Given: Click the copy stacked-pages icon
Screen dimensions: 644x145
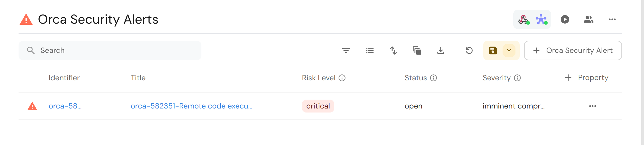Looking at the screenshot, I should [417, 50].
